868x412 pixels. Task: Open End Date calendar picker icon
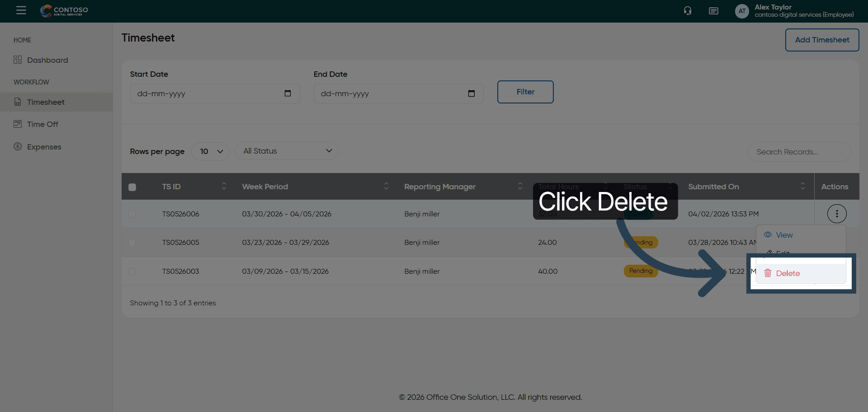click(x=471, y=94)
